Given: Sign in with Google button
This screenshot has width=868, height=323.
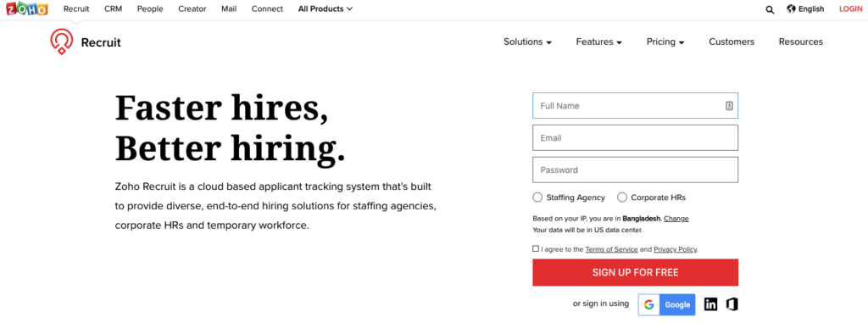Looking at the screenshot, I should [666, 304].
